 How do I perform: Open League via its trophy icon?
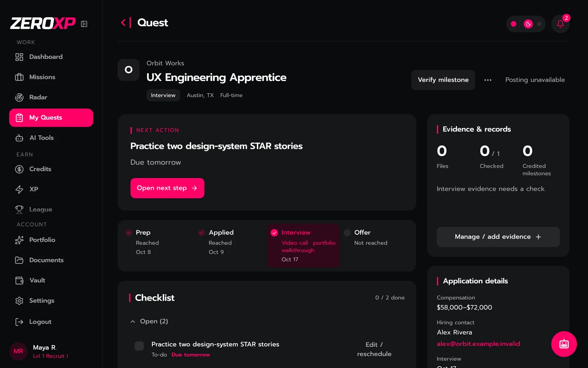19,209
